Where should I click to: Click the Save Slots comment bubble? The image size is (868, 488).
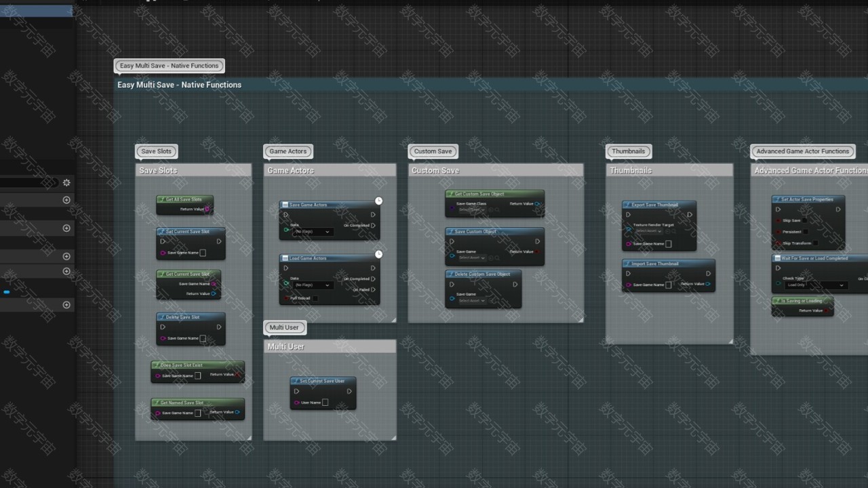[x=157, y=151]
